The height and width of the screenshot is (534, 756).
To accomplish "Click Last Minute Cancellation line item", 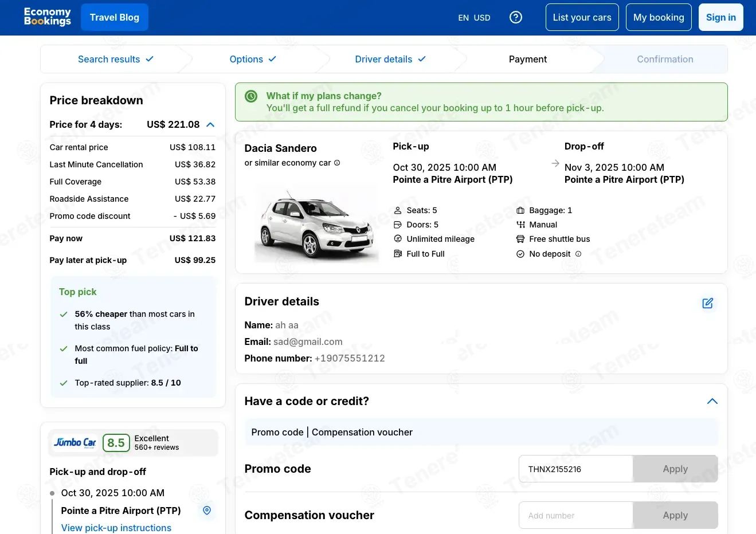I will 132,164.
